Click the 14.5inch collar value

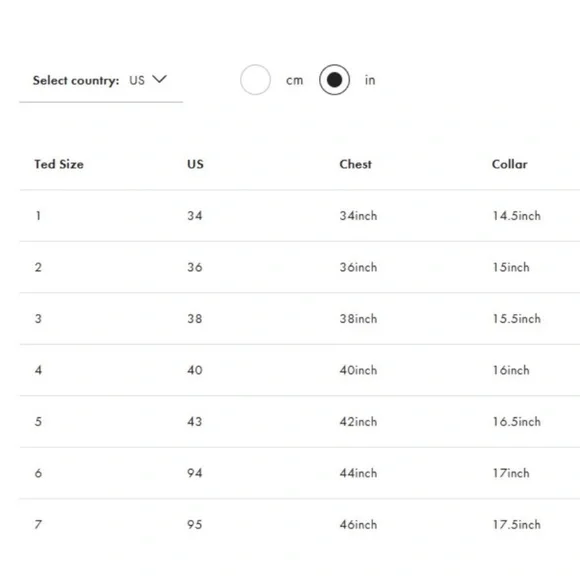tap(516, 216)
